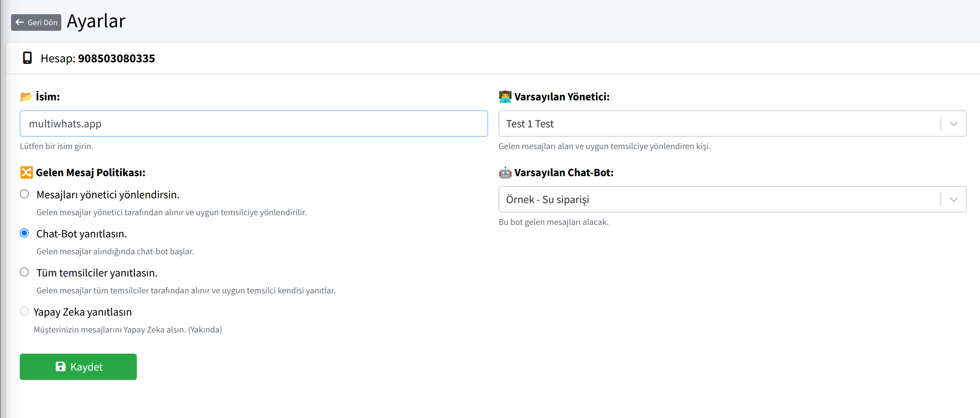Click the floppy disk icon in Kaydet
The height and width of the screenshot is (418, 980).
click(x=61, y=366)
